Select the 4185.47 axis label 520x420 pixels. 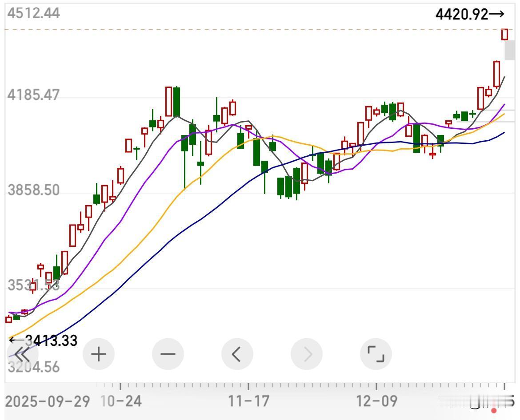(33, 95)
